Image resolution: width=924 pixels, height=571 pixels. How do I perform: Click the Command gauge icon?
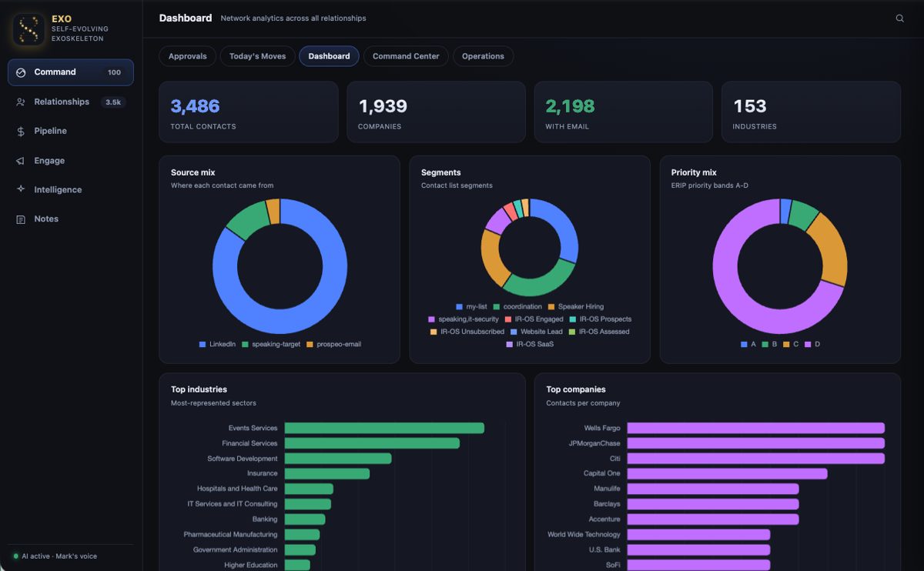(x=21, y=72)
